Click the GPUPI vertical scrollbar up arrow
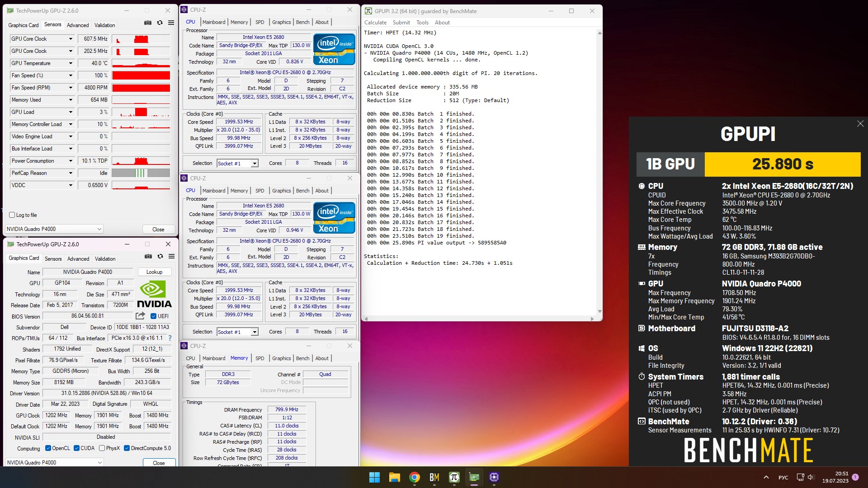Image resolution: width=868 pixels, height=488 pixels. pyautogui.click(x=599, y=33)
